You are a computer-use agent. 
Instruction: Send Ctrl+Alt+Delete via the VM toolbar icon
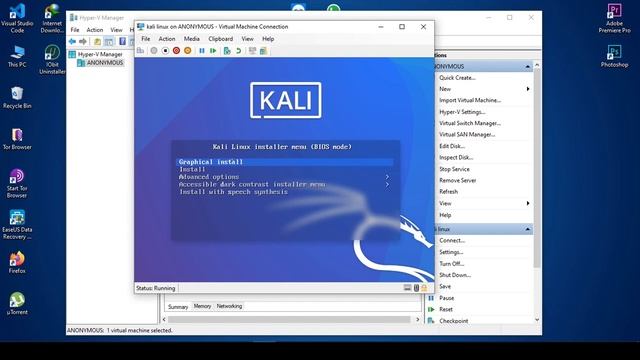[140, 51]
